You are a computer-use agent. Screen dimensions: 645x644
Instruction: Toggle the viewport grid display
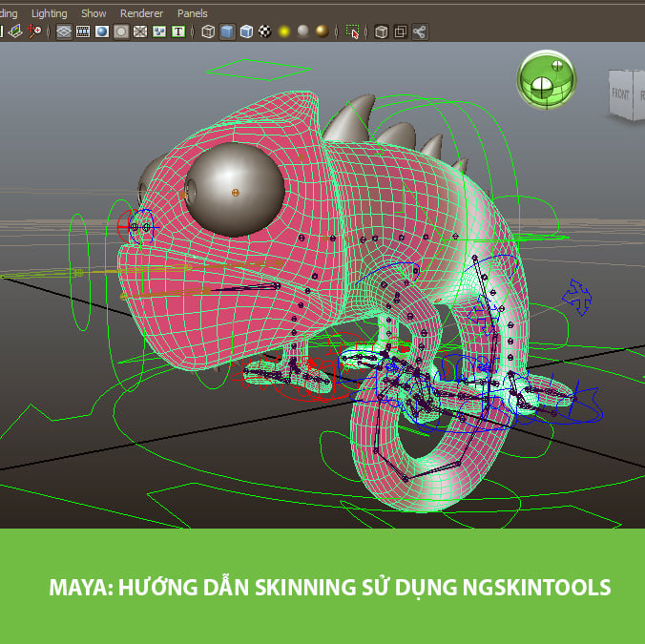tap(64, 31)
